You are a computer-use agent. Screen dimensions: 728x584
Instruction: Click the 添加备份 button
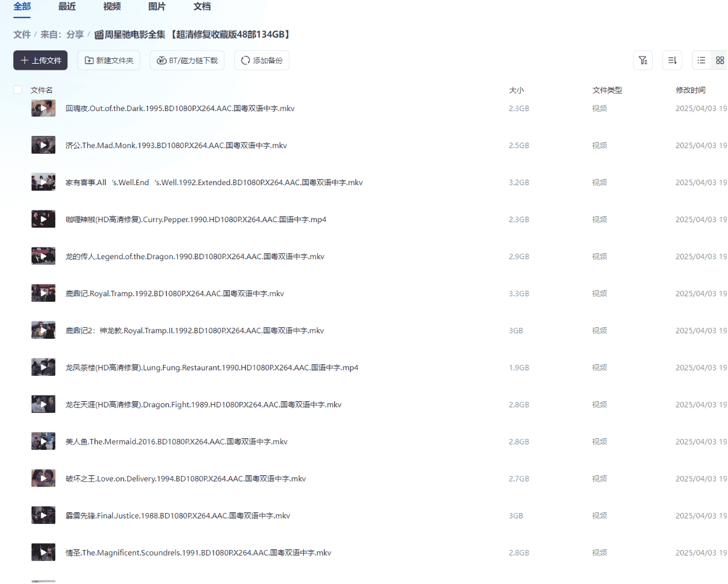point(261,60)
